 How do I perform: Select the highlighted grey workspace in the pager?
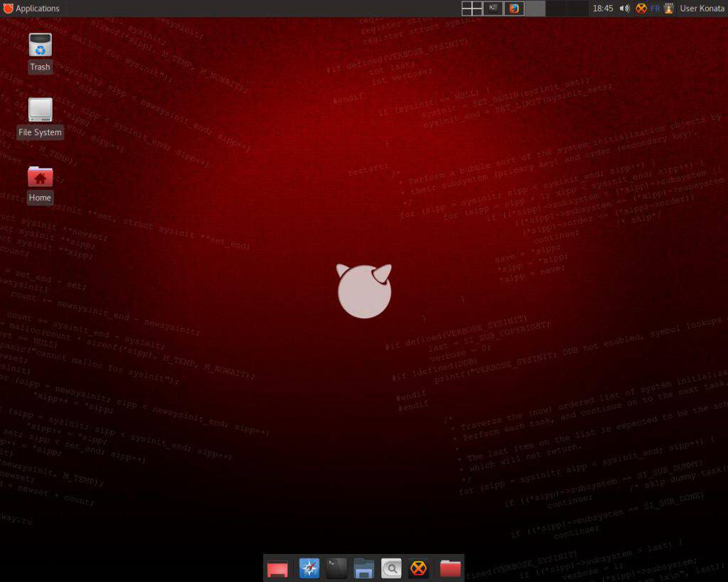[x=535, y=9]
